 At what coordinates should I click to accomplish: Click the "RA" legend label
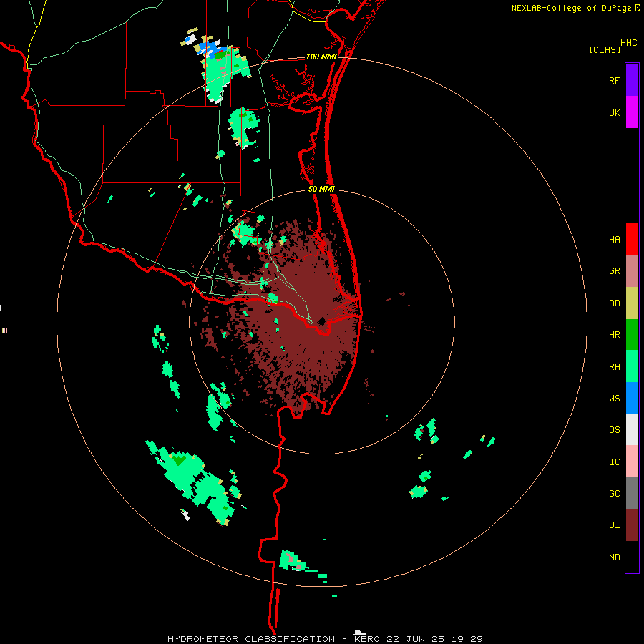tap(614, 367)
